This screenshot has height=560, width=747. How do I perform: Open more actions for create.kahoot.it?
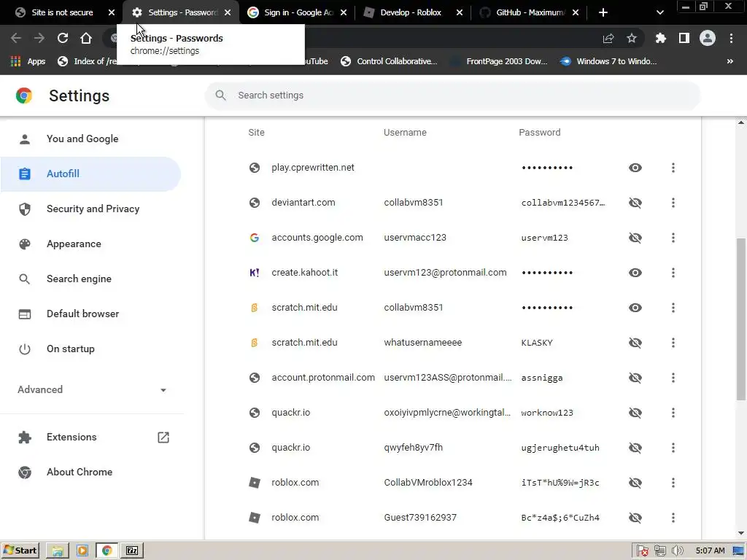click(x=673, y=273)
